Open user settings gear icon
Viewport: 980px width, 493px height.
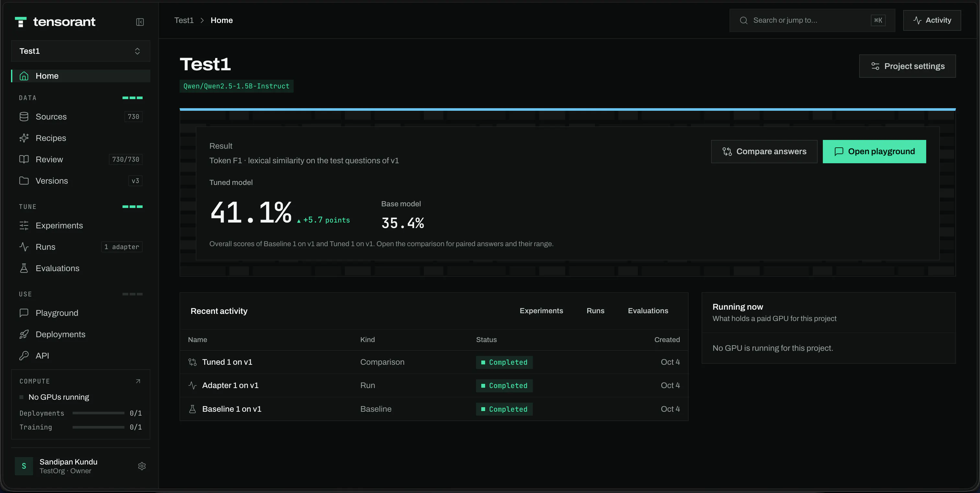142,466
